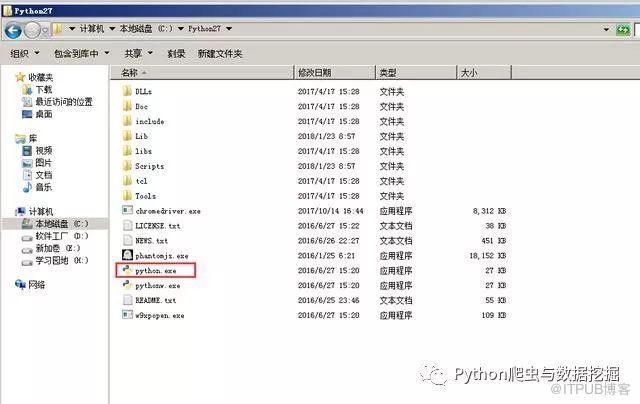The image size is (640, 404).
Task: Click the python.exe file icon
Action: (x=127, y=270)
